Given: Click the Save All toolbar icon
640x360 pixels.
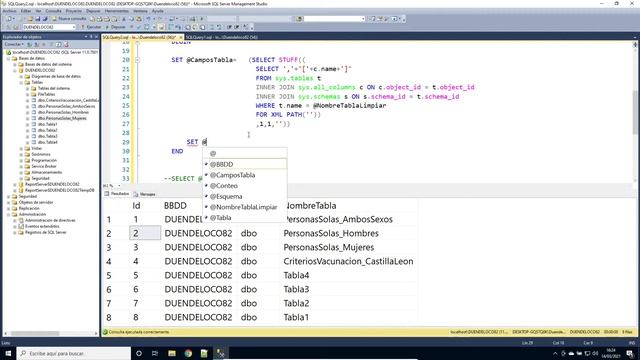Looking at the screenshot, I should click(x=45, y=19).
